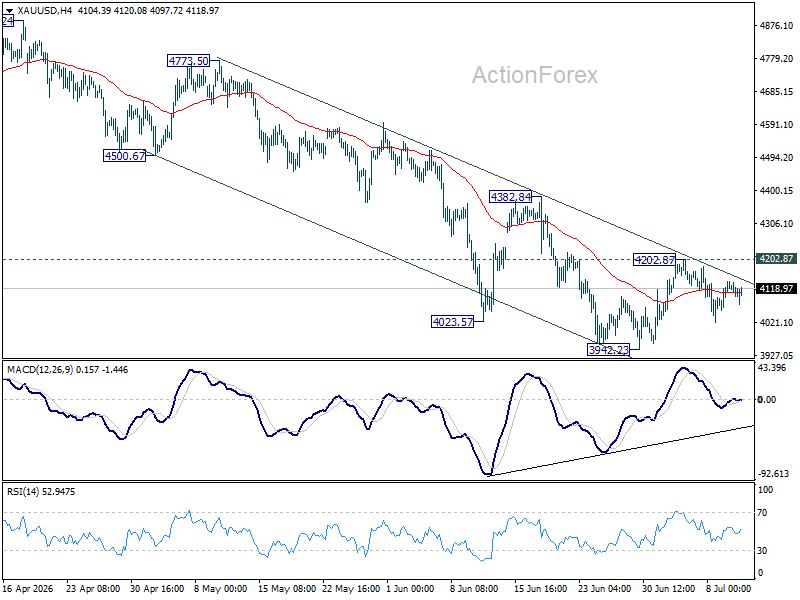Select the 4382.84 price label
This screenshot has height=600, width=800.
(x=510, y=196)
